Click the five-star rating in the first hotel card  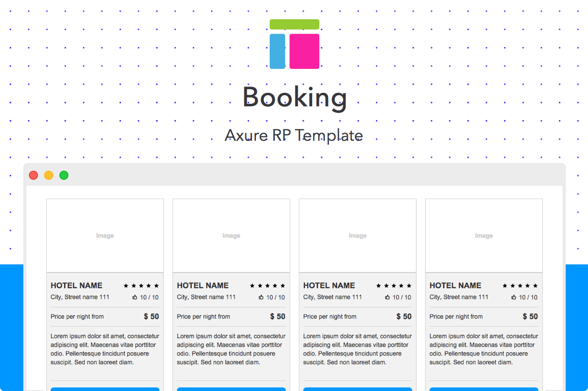[x=141, y=286]
